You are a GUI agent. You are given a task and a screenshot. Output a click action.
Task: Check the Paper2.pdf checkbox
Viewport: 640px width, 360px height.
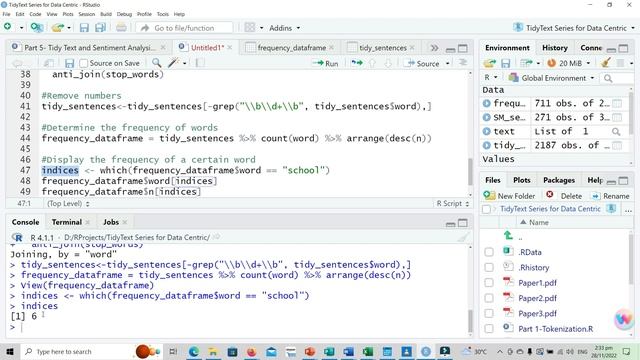pos(489,298)
